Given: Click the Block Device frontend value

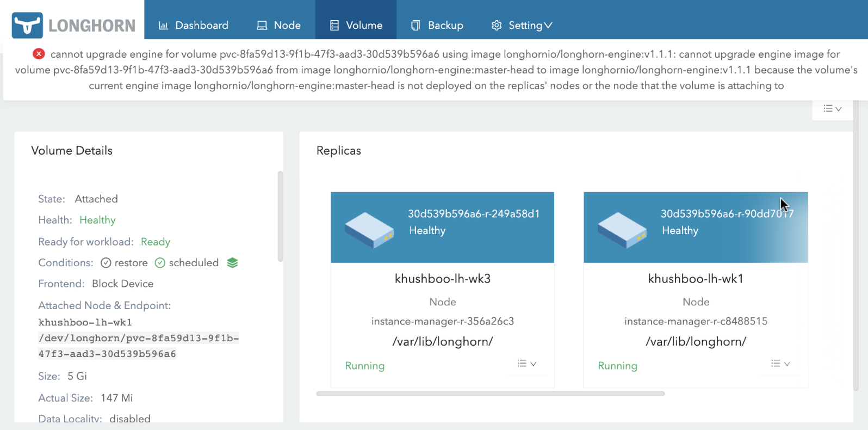Looking at the screenshot, I should [x=123, y=284].
